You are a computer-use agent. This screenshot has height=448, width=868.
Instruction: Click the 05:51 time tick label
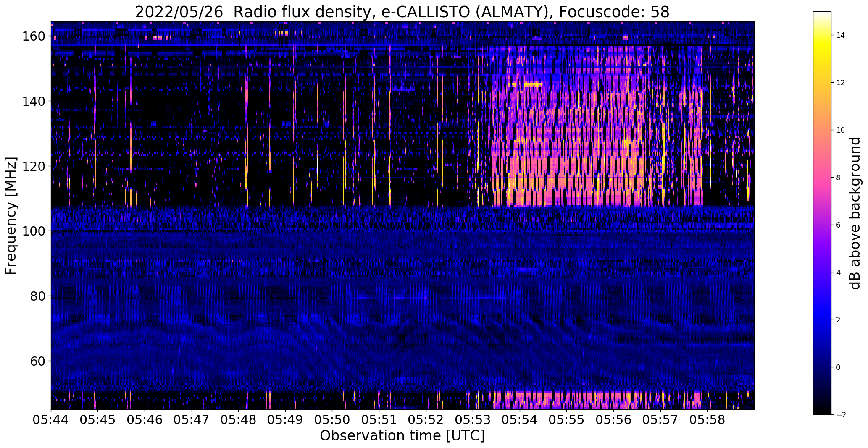[x=379, y=419]
